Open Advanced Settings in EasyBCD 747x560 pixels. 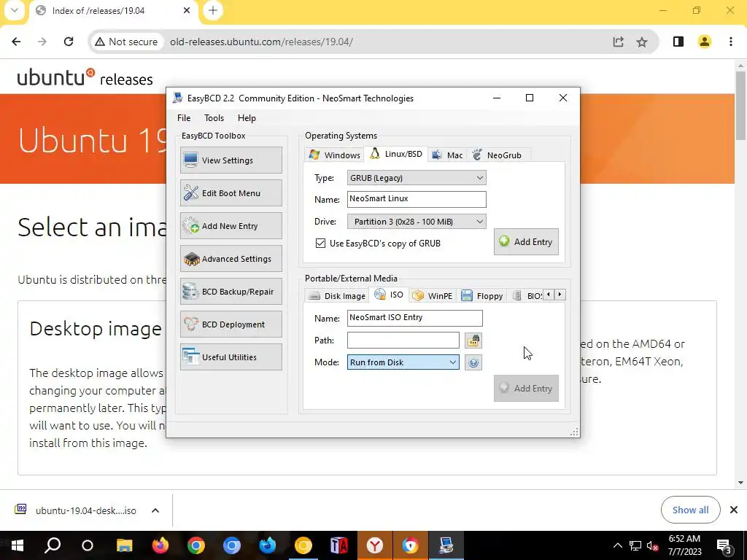(x=231, y=259)
